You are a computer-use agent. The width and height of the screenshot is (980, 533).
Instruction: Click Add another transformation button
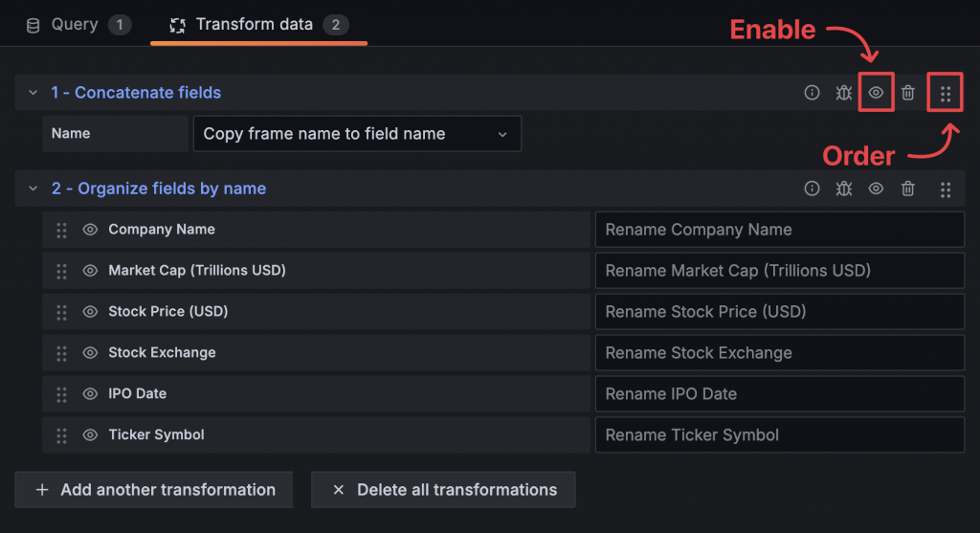[154, 490]
